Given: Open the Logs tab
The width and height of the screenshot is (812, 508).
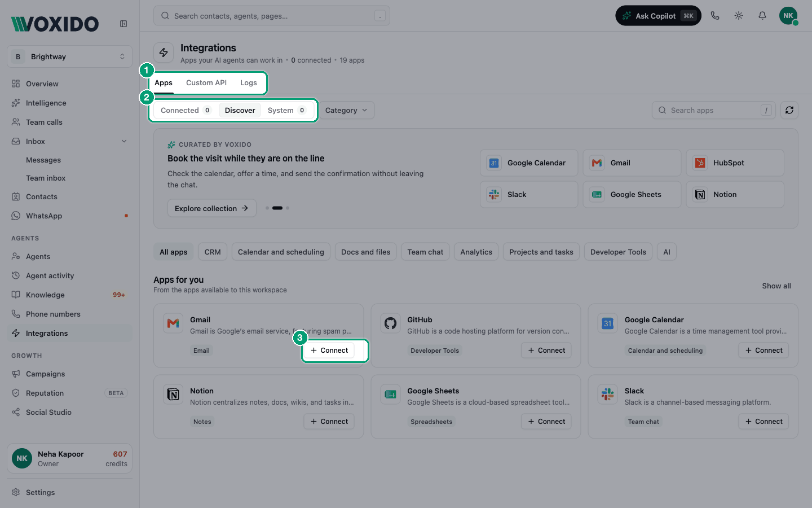Looking at the screenshot, I should tap(249, 82).
